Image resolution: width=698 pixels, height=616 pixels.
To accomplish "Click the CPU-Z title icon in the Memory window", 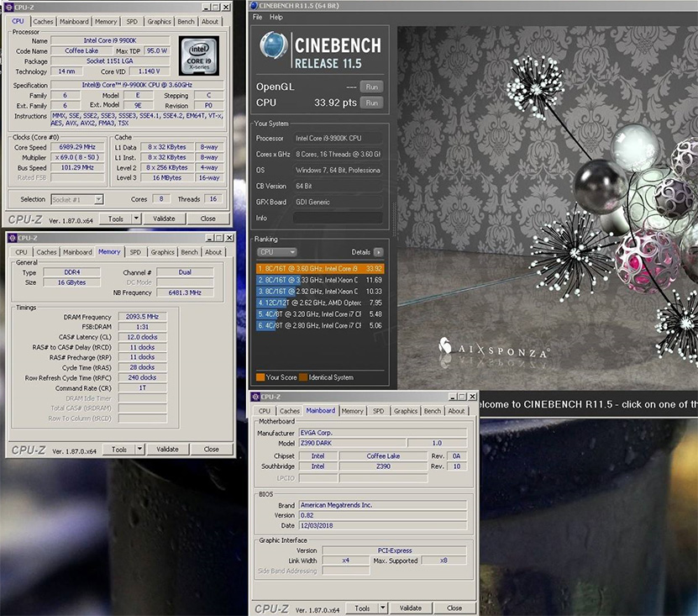I will click(x=13, y=238).
